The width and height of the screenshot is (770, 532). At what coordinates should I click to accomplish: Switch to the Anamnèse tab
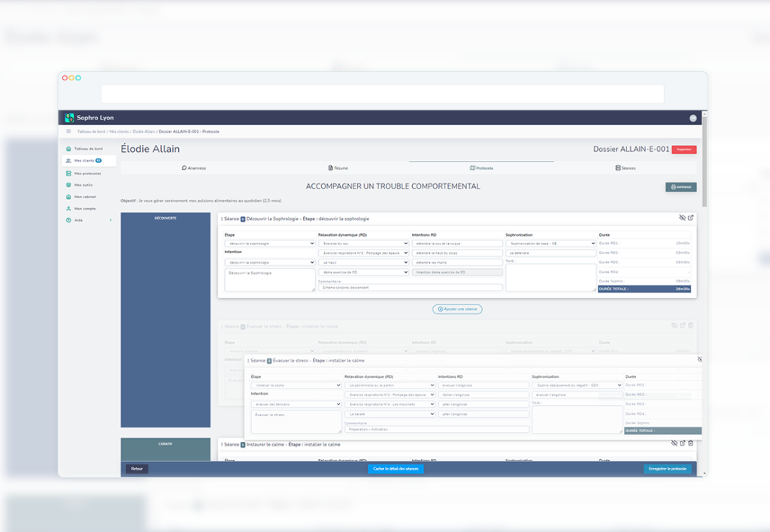pos(194,168)
